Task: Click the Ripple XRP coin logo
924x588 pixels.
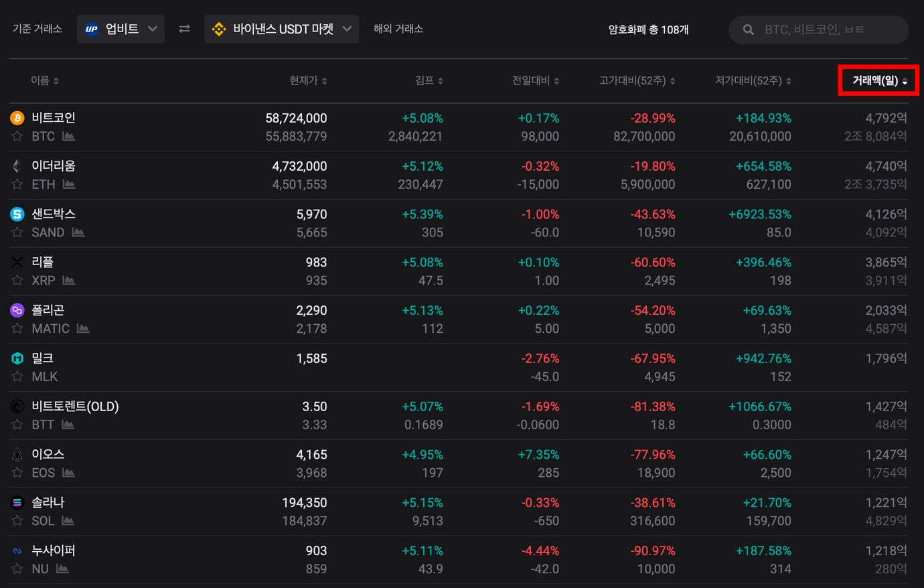Action: pyautogui.click(x=17, y=263)
